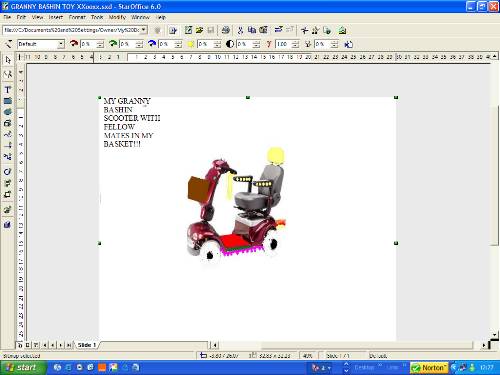Open the Window menu
500x375 pixels.
click(x=140, y=17)
